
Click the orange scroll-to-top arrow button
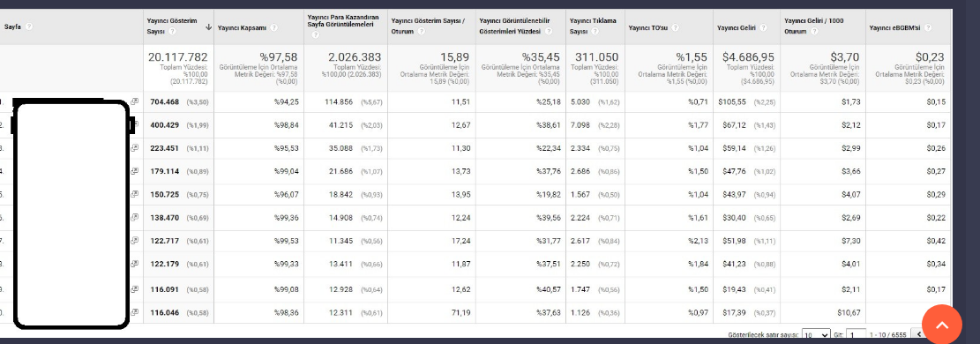(x=942, y=324)
